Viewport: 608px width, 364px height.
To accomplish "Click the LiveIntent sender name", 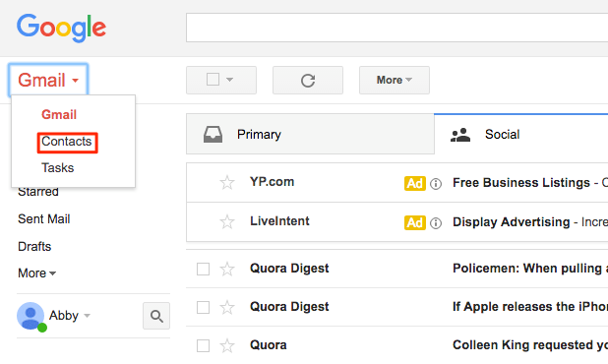I will (x=279, y=221).
